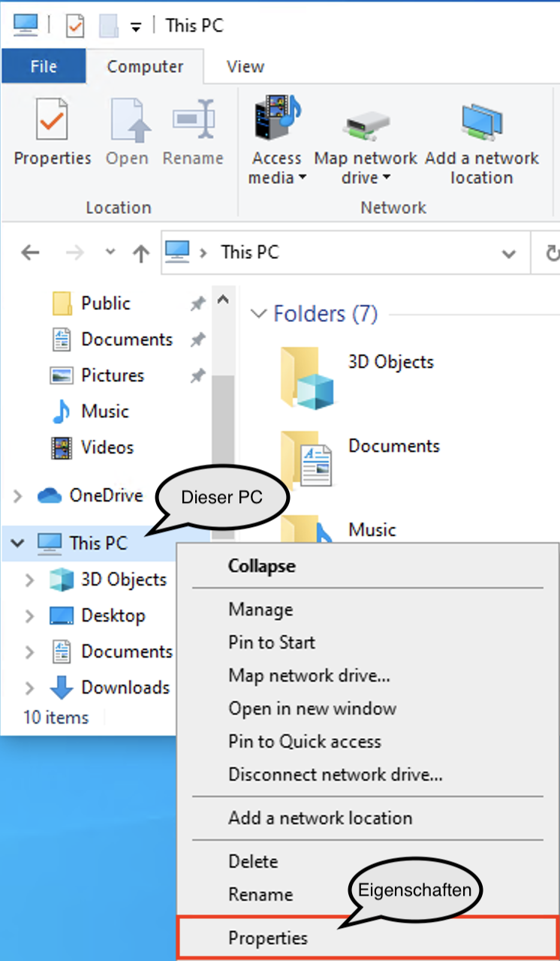The width and height of the screenshot is (560, 961).
Task: Click the navigation pane scroll up arrow
Action: pyautogui.click(x=222, y=300)
